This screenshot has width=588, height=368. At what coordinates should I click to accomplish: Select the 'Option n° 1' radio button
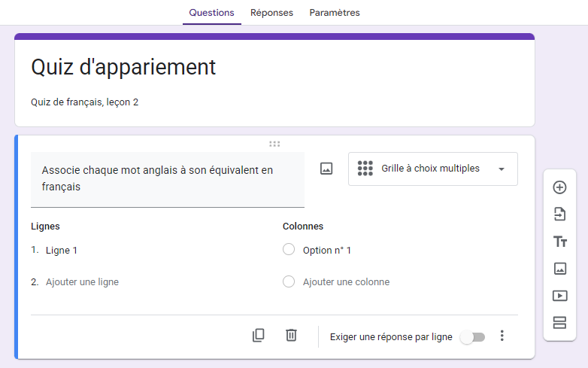pos(289,250)
